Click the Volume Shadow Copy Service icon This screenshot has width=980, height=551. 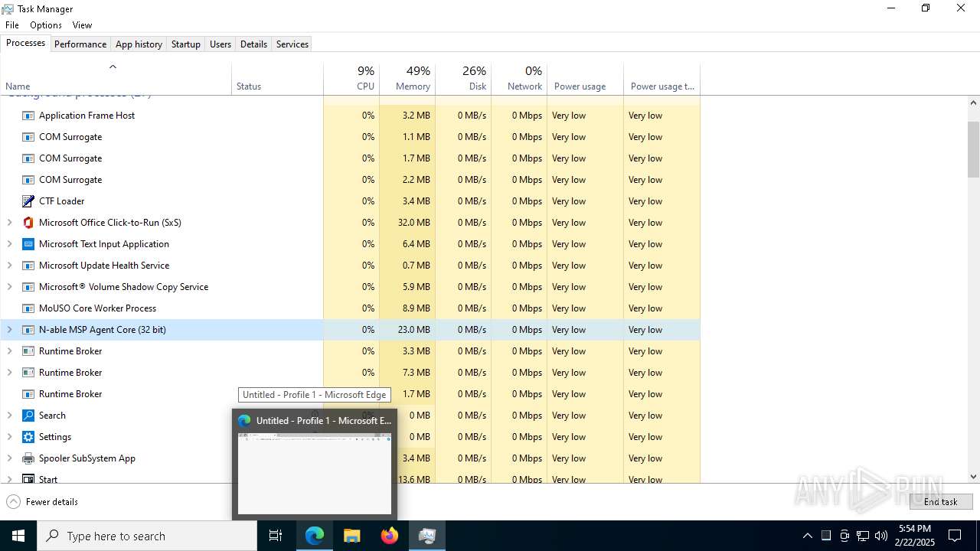[28, 287]
